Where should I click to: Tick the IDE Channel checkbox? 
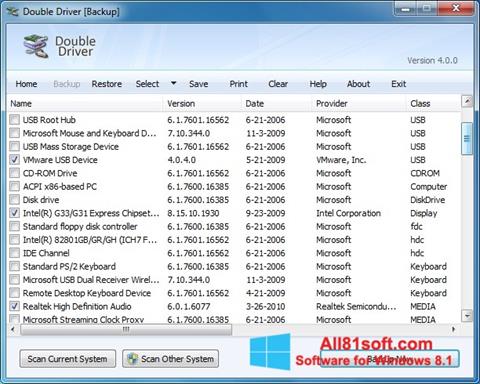15,253
